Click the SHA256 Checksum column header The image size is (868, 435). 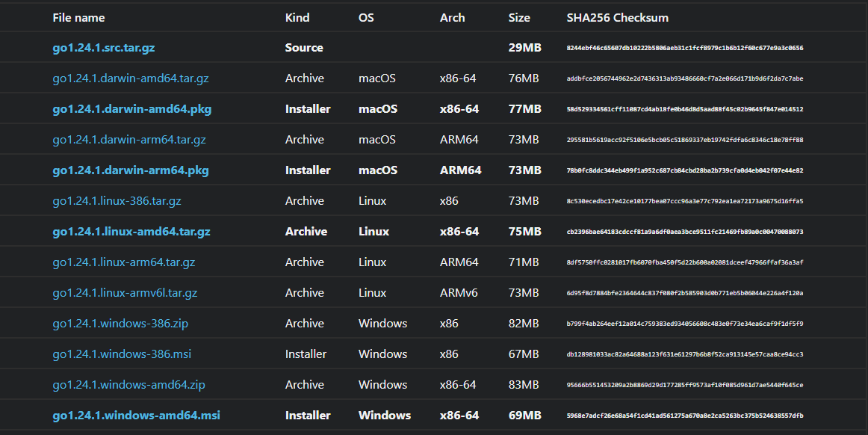tap(617, 17)
